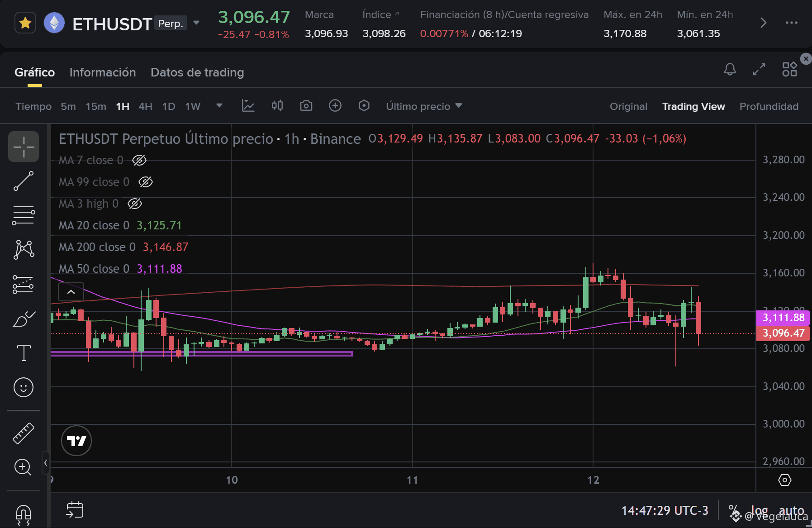Click the Ethereum coin logo
This screenshot has height=528, width=812.
pyautogui.click(x=54, y=23)
